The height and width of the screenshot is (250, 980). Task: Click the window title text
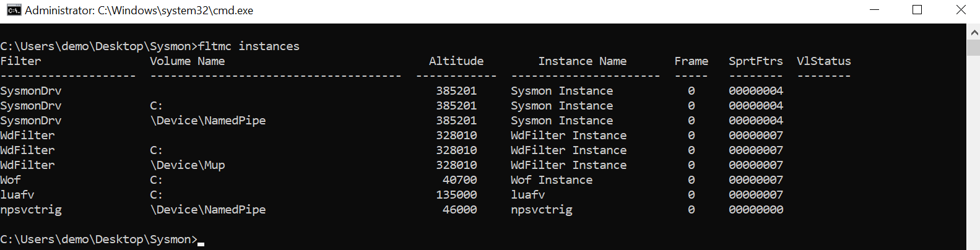139,11
